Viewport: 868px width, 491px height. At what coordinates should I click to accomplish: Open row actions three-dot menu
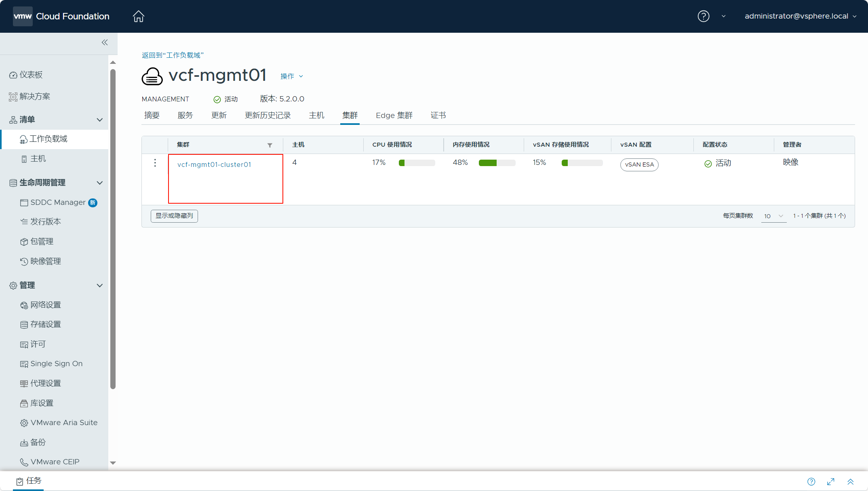pos(155,163)
